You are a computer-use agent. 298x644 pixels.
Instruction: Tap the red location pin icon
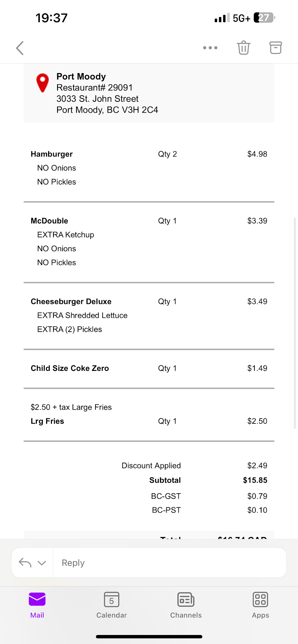point(42,83)
